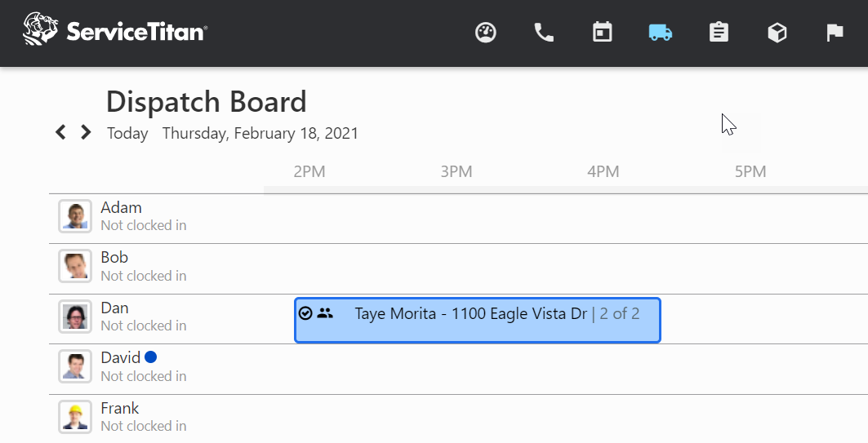Screen dimensions: 868x443
Task: Click the ServiceTitan logo
Action: pyautogui.click(x=115, y=31)
